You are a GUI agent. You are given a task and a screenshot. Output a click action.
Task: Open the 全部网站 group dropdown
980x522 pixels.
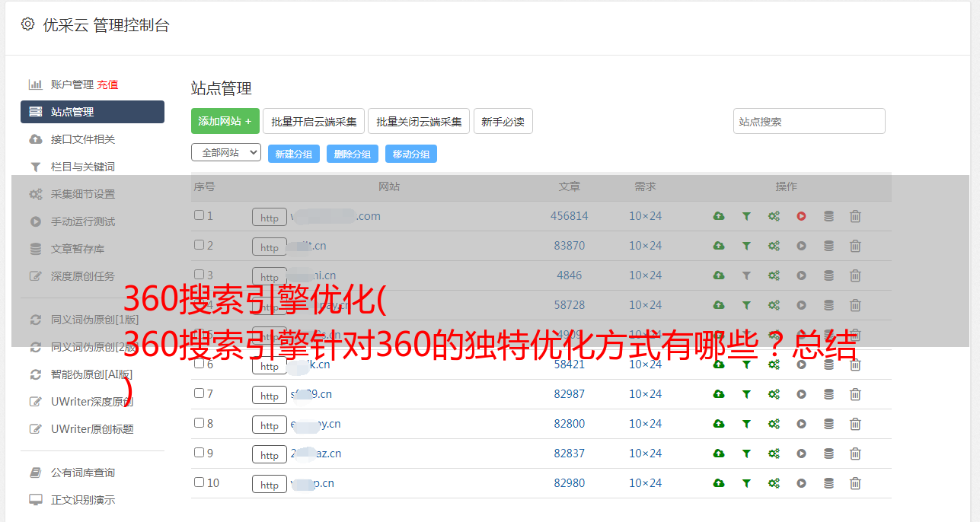coord(226,152)
